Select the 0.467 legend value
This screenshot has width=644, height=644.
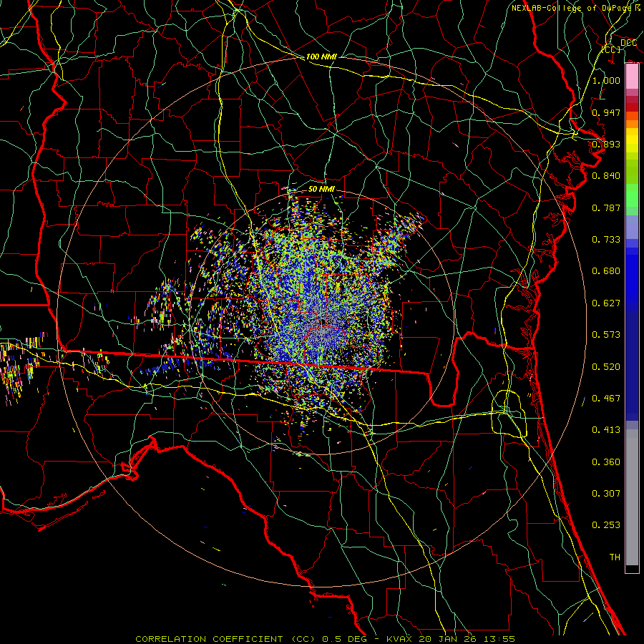pos(606,399)
